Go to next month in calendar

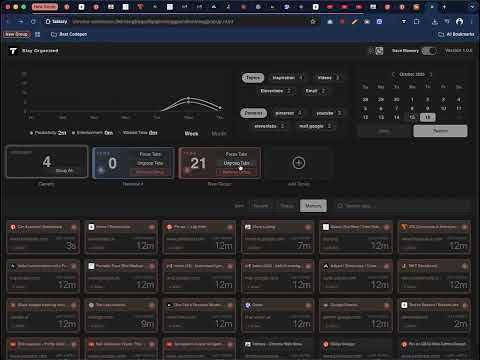431,74
